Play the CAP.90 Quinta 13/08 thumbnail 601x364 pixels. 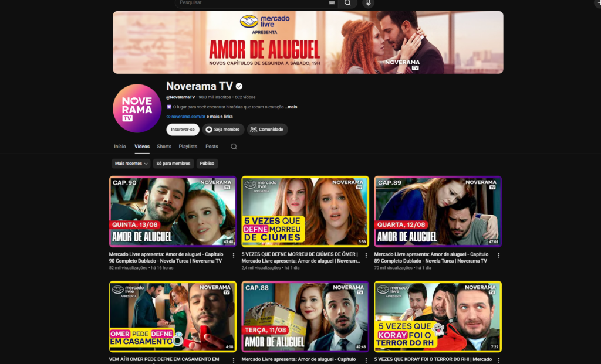pos(173,211)
